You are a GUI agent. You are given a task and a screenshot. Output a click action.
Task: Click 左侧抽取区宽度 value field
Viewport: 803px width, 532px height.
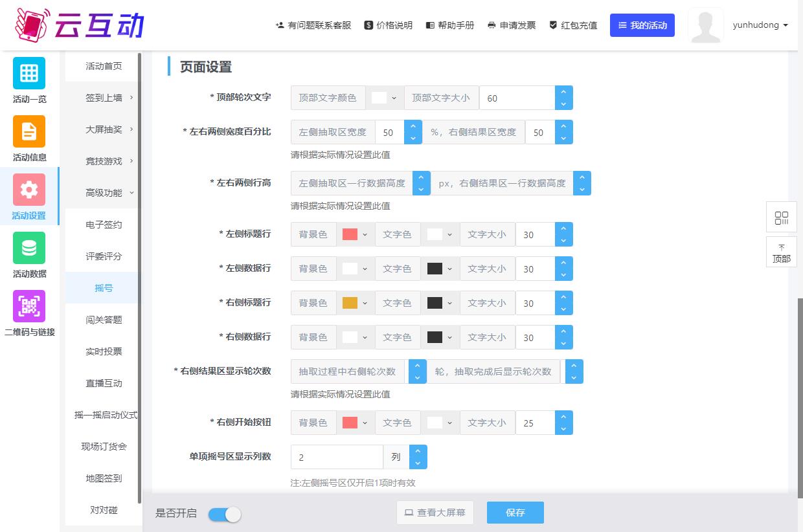(389, 132)
